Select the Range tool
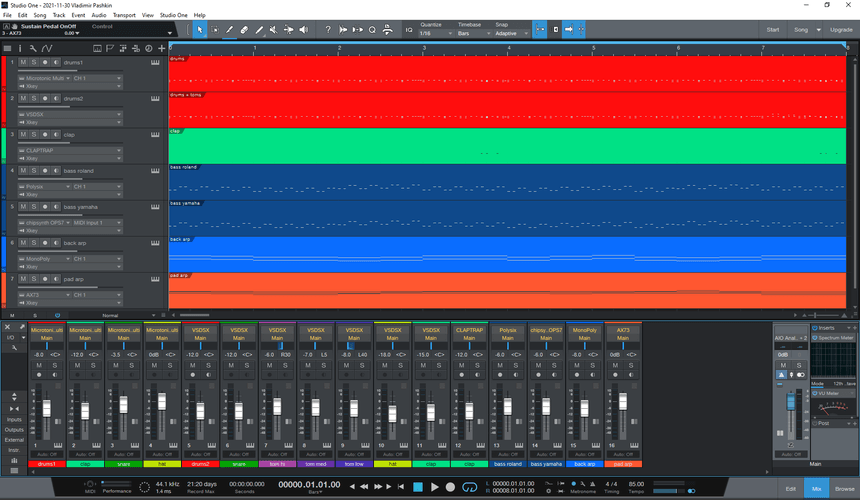 click(x=215, y=30)
